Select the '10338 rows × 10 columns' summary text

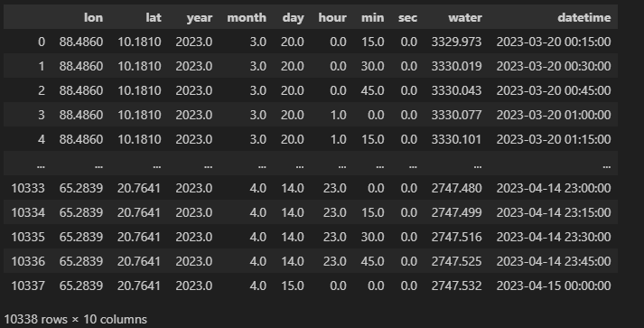[76, 319]
